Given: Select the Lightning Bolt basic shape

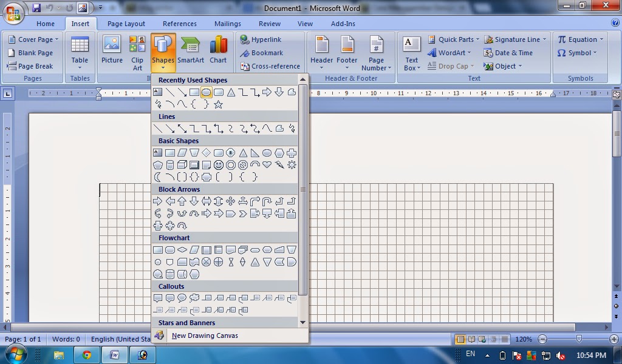Looking at the screenshot, I should 279,165.
